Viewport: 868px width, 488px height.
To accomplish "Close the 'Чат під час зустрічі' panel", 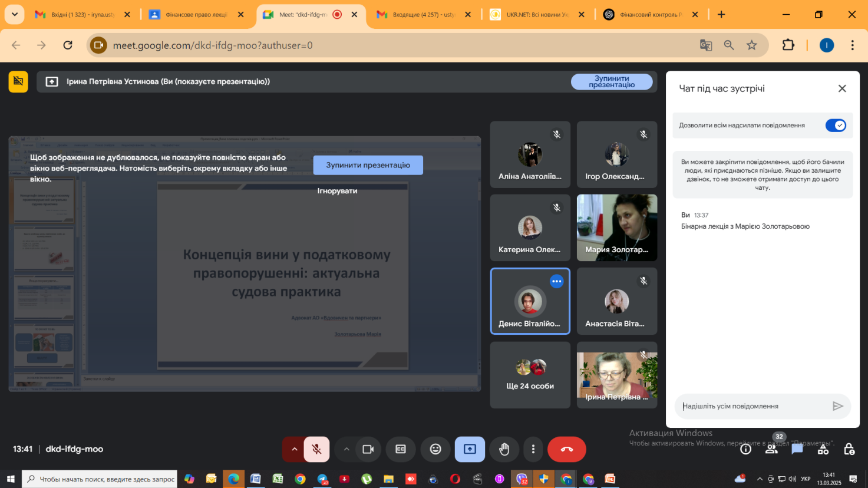I will 842,88.
